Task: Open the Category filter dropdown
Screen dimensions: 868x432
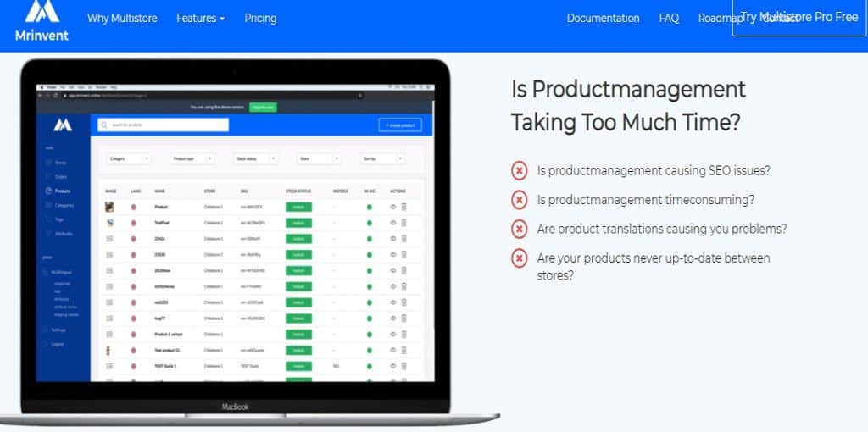Action: coord(129,158)
